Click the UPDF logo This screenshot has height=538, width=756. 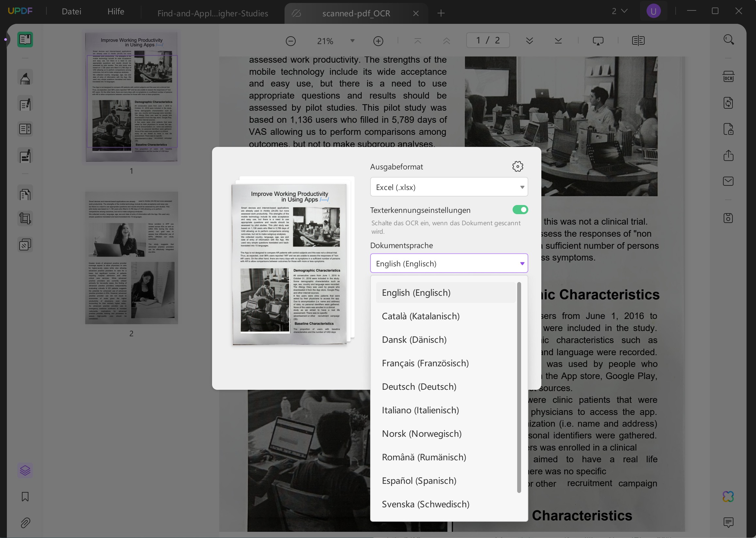(x=20, y=11)
